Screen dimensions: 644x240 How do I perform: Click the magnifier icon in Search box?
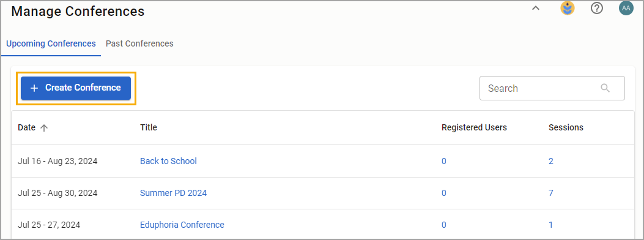(x=605, y=88)
